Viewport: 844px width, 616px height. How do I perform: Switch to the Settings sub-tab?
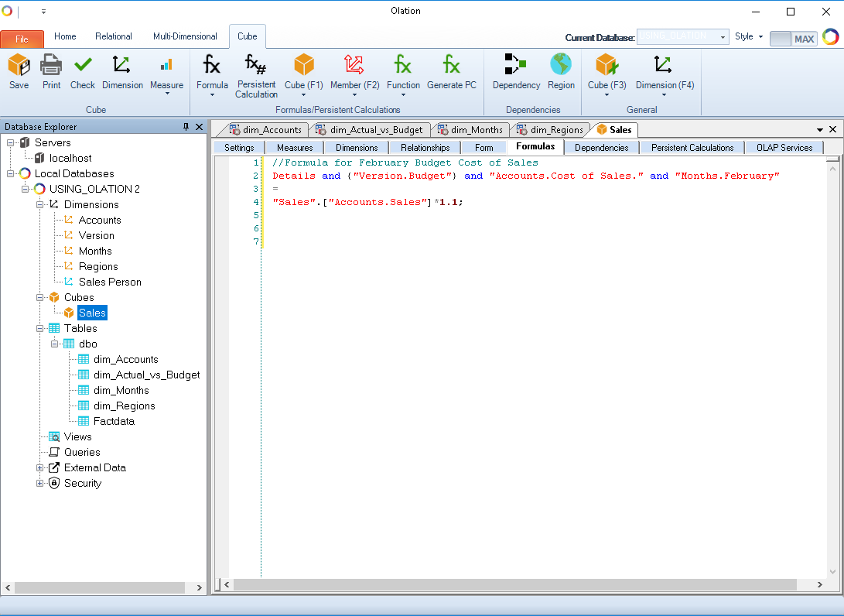[x=239, y=148]
